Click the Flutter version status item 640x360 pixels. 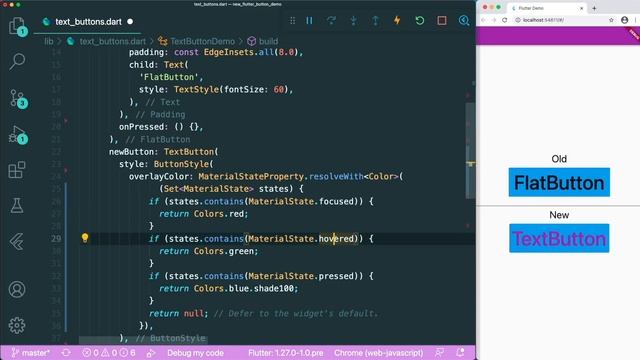285,353
